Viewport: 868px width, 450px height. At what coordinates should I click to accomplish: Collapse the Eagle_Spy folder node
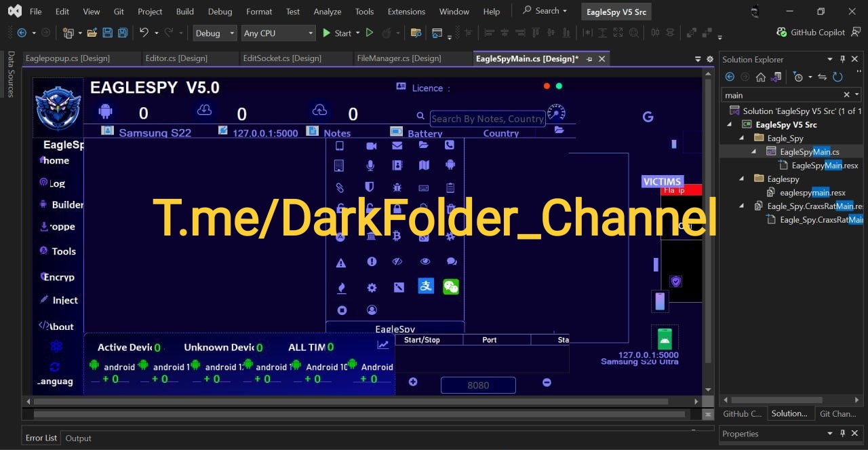[743, 138]
